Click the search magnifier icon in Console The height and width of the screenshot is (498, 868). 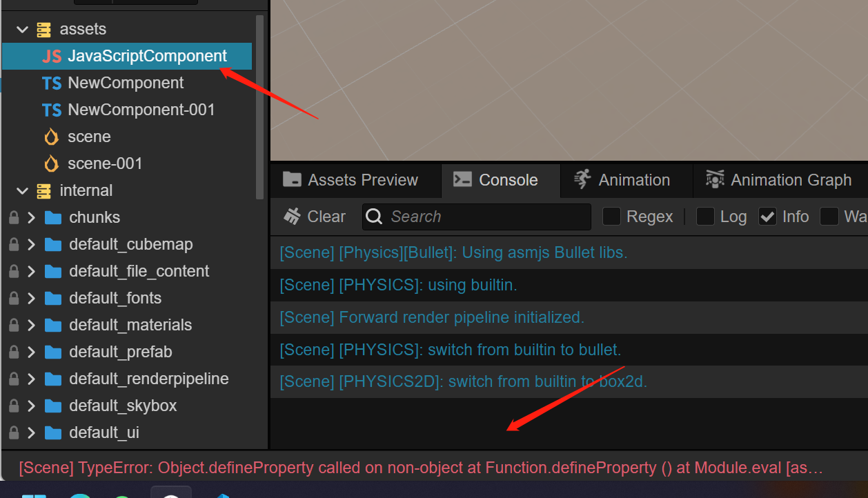click(x=374, y=217)
